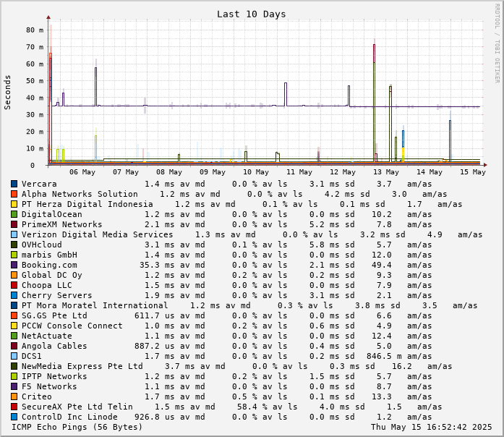Click the Last 10 Days chart title
The height and width of the screenshot is (437, 504).
tap(251, 14)
